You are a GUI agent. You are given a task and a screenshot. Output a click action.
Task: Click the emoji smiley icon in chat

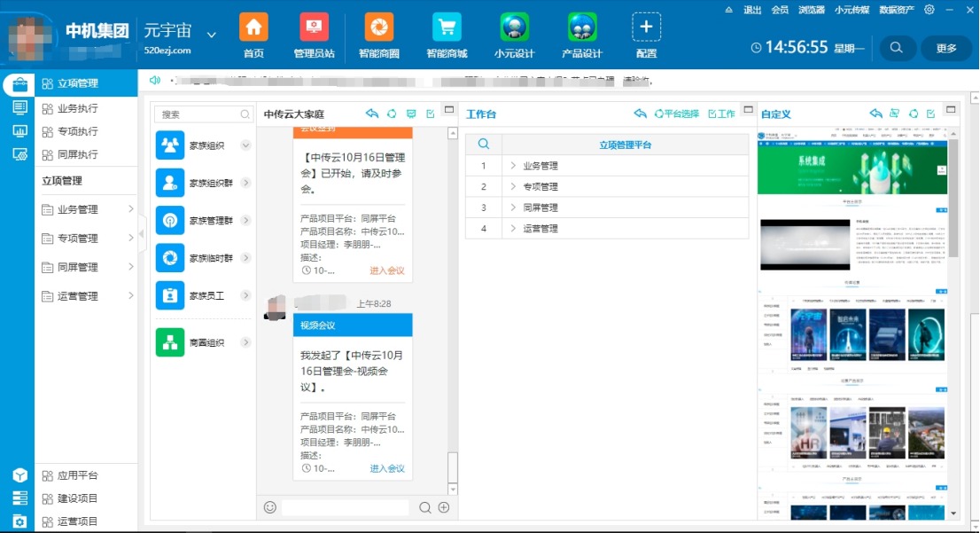[x=270, y=507]
